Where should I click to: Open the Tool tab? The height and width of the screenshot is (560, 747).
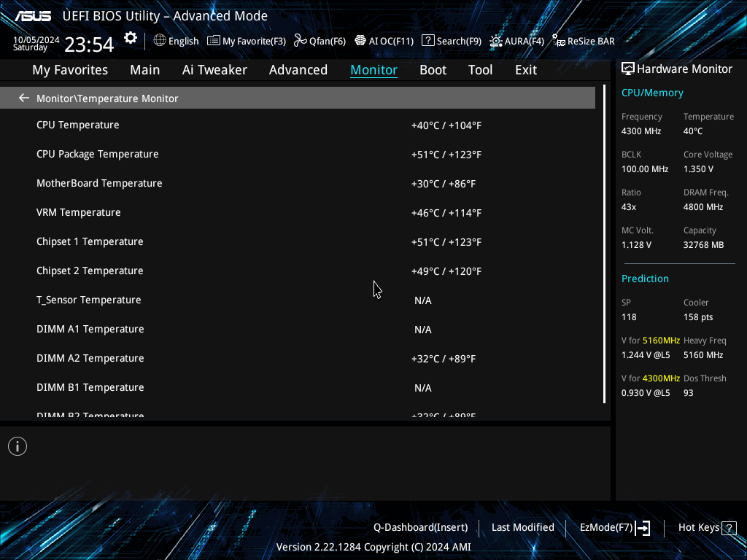coord(480,70)
